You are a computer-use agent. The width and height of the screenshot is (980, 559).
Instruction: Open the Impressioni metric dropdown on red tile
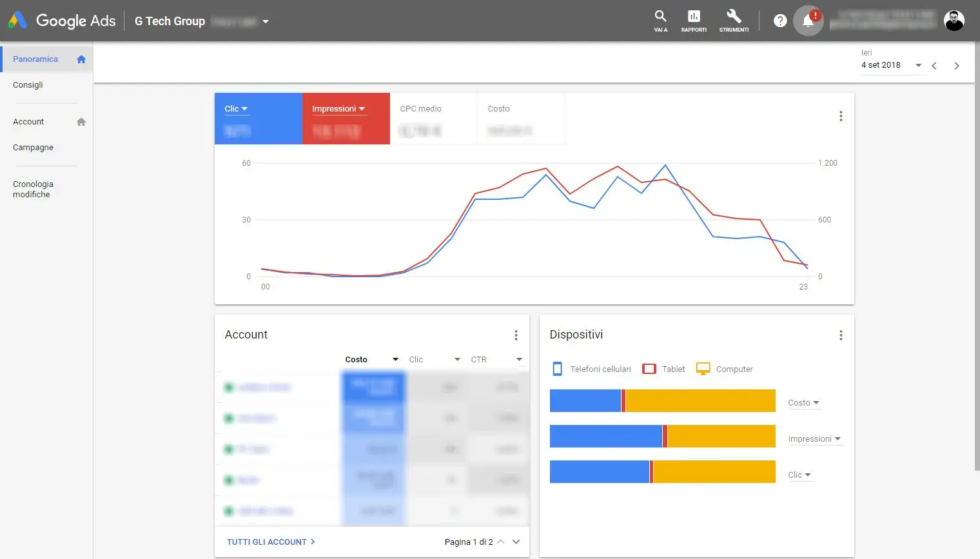(338, 109)
